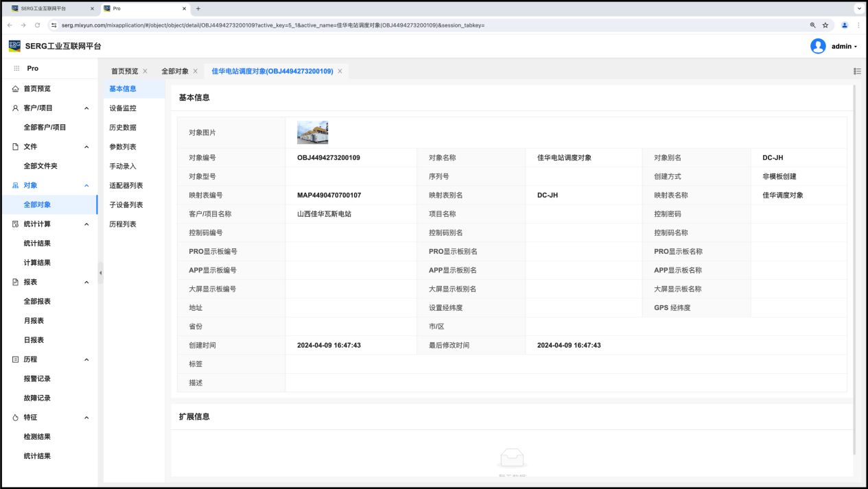
Task: Open the admin user avatar icon
Action: (818, 46)
